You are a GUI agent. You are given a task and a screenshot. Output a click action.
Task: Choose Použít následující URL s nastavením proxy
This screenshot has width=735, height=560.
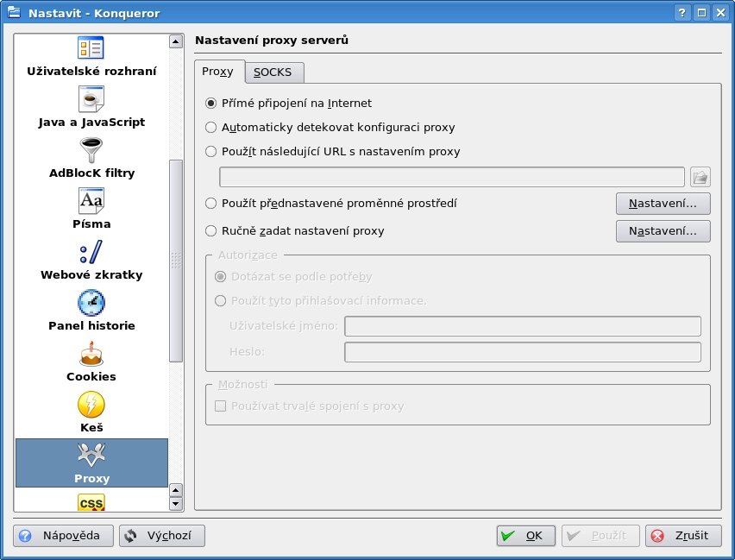pyautogui.click(x=333, y=152)
